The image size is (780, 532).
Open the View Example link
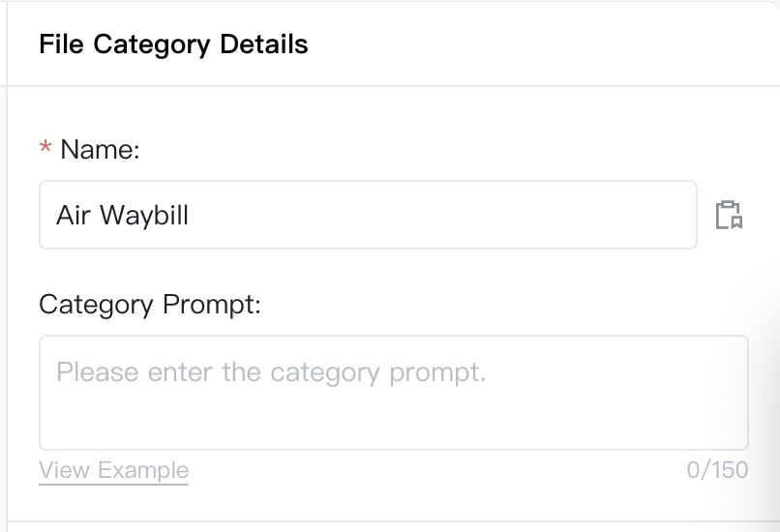(114, 470)
